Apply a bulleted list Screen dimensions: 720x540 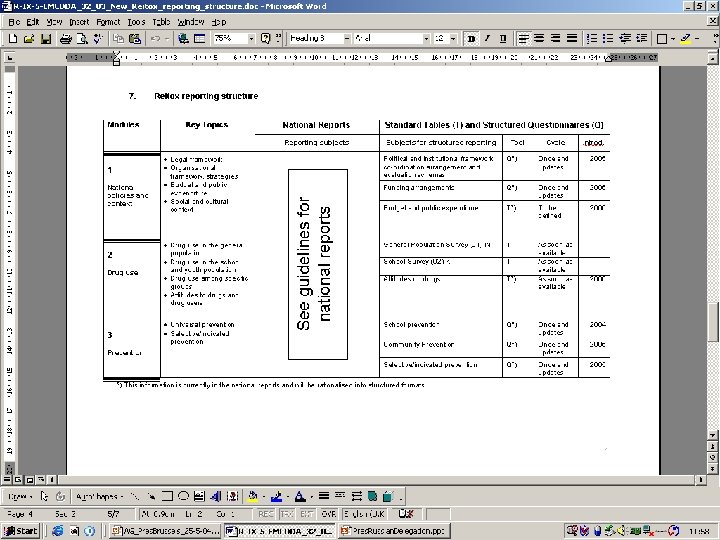[x=608, y=39]
